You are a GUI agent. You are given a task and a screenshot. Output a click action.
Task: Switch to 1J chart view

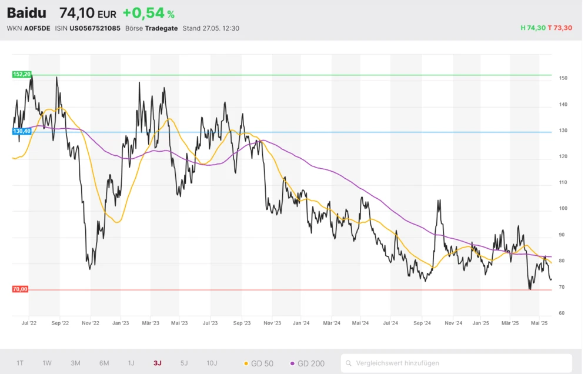tap(131, 363)
